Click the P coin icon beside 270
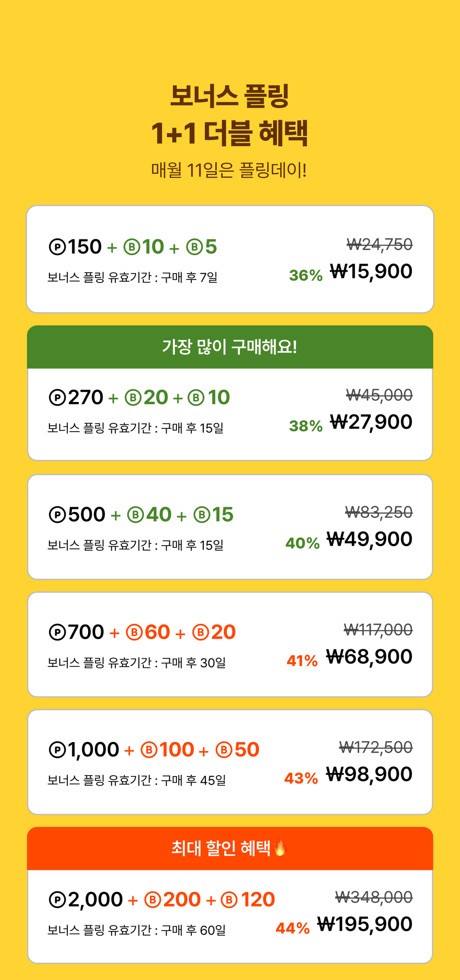The width and height of the screenshot is (460, 980). pos(57,397)
